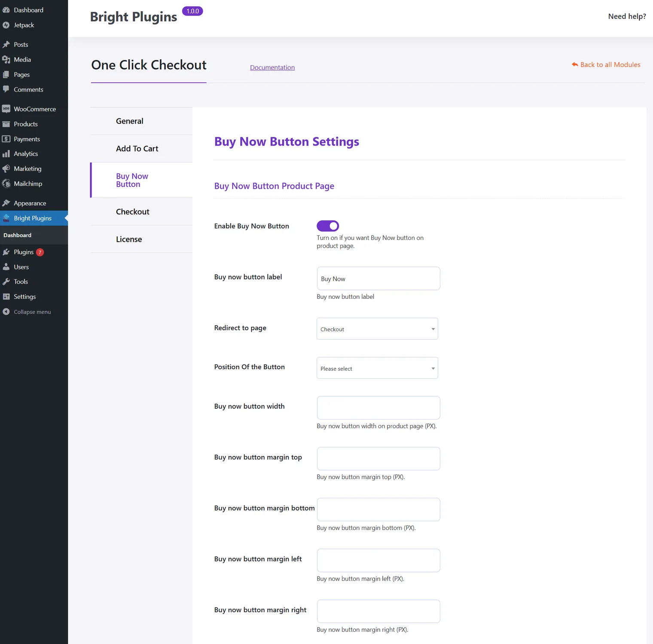Click 'Buy now button width on product page (PX).' hint
653x644 pixels.
pyautogui.click(x=377, y=426)
